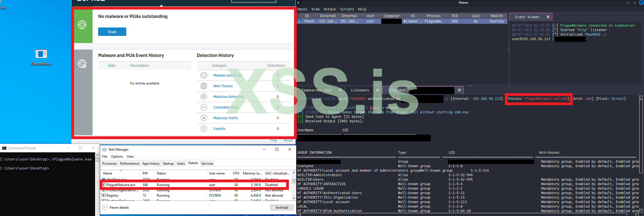The height and width of the screenshot is (216, 644).
Task: Click the Havoc console scrollbar up arrow
Action: [x=641, y=97]
